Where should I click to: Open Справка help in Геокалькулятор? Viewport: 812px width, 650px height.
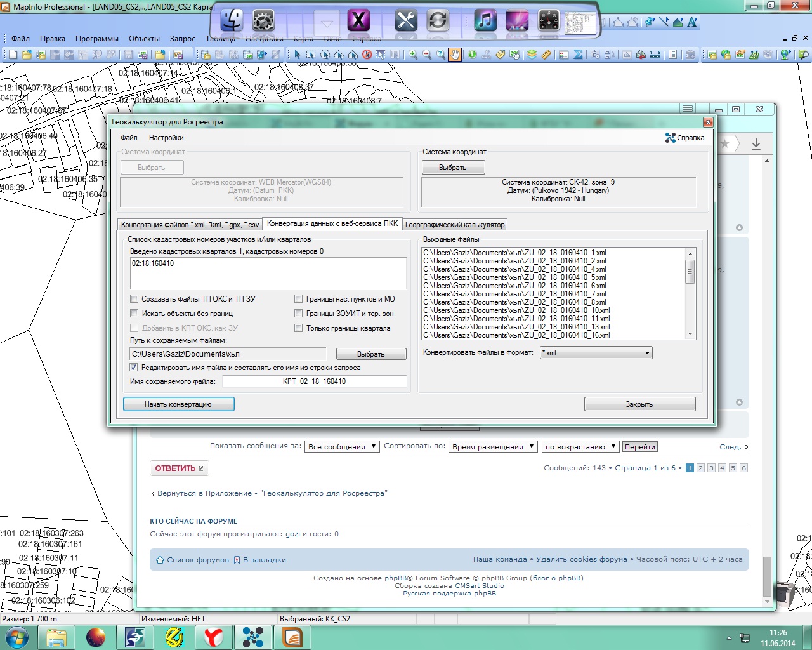[685, 138]
